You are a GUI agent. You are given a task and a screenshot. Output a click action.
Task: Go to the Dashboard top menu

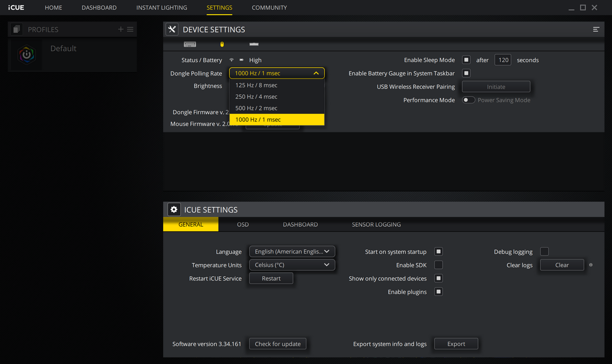[99, 8]
